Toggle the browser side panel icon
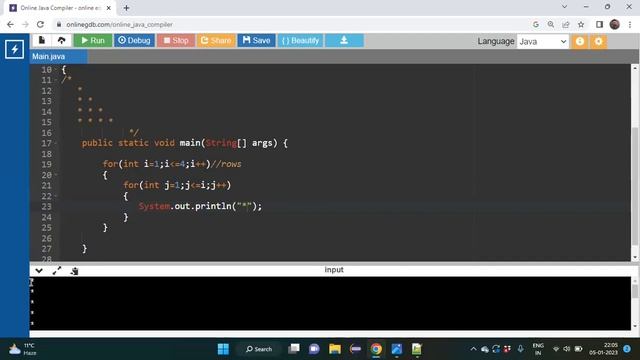 point(599,24)
